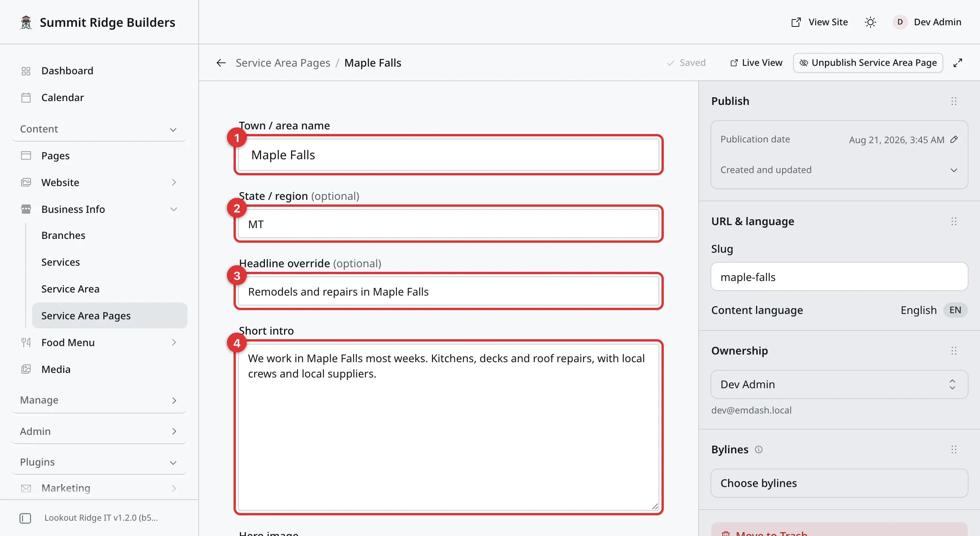Click the Bylines info icon

click(x=759, y=449)
